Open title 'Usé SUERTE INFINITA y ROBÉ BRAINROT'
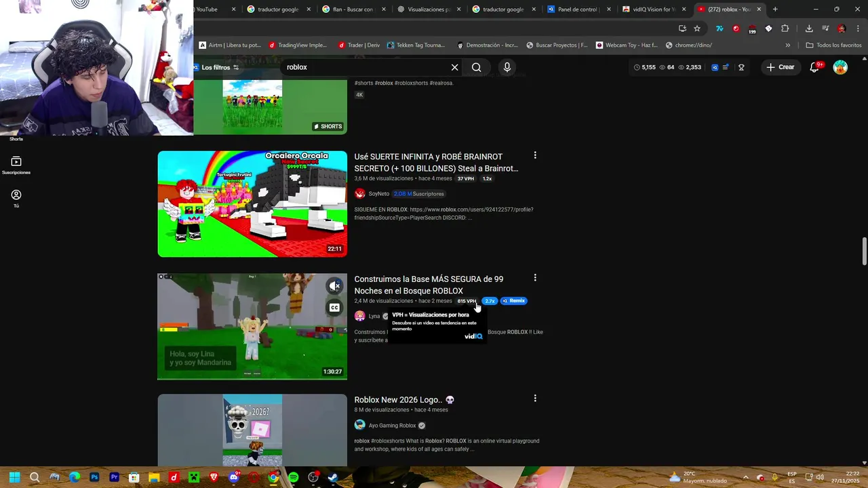 pyautogui.click(x=436, y=163)
